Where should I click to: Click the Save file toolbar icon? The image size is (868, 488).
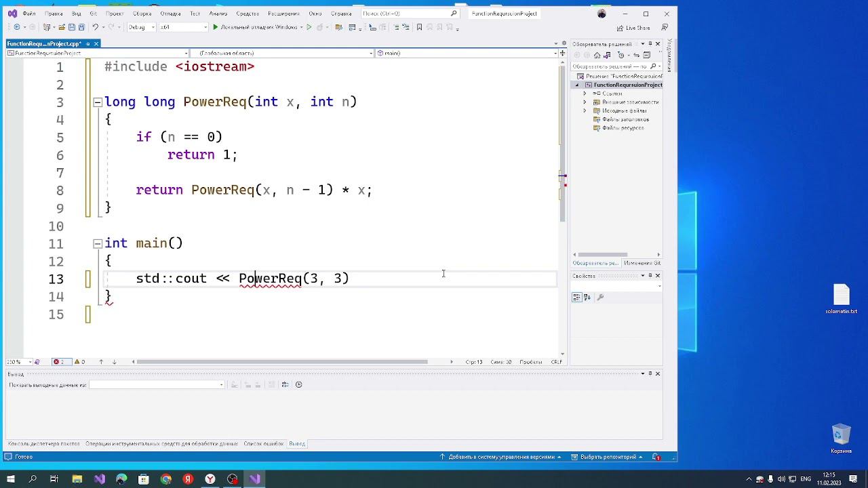71,27
